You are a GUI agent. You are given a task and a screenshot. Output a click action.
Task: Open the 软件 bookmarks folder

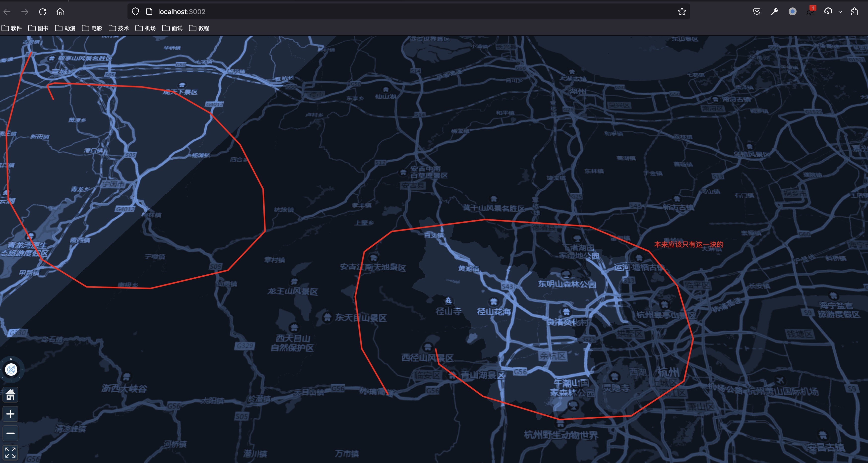click(x=12, y=28)
